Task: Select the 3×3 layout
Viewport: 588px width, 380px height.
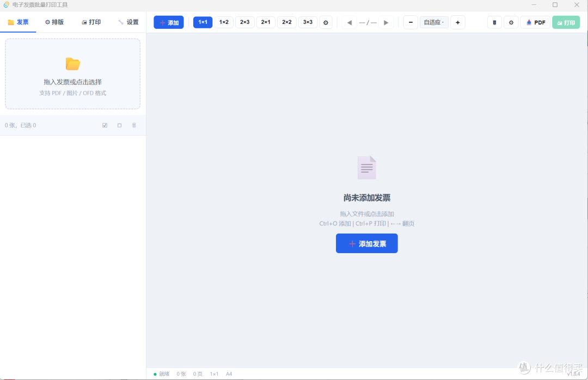Action: coord(308,22)
